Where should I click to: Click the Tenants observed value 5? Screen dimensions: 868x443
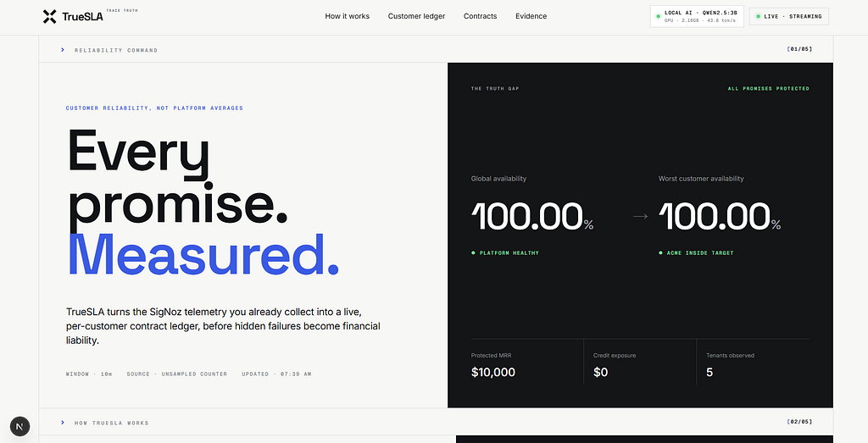point(709,372)
